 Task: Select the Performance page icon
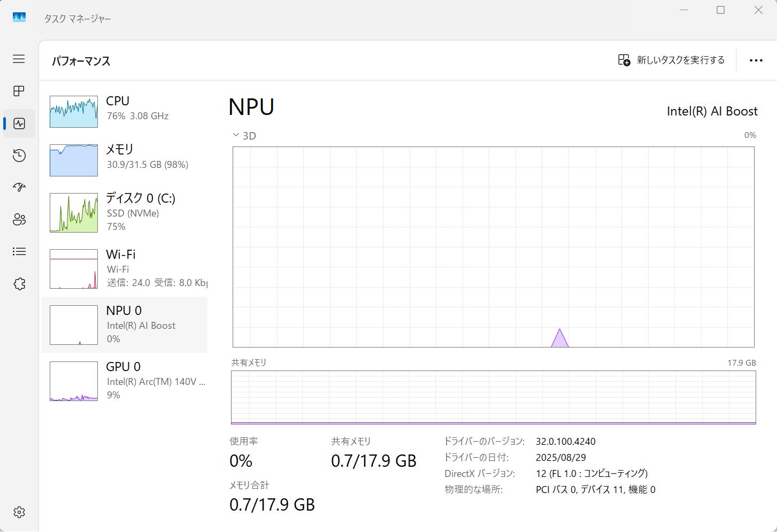pos(19,124)
